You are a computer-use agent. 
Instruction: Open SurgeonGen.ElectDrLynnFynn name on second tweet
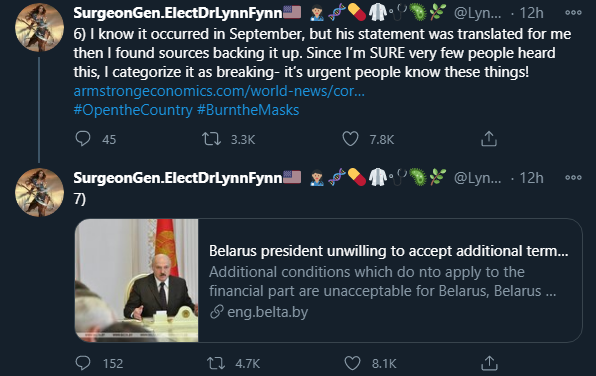point(178,178)
